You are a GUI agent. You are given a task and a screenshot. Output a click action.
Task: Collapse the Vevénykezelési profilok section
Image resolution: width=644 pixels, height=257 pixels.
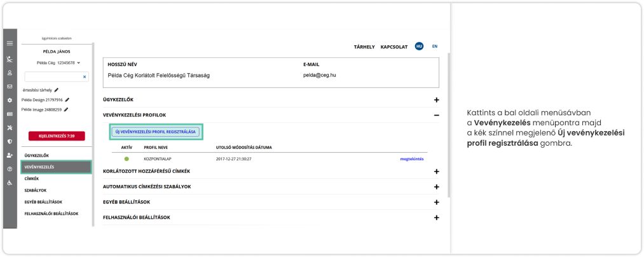click(x=436, y=115)
